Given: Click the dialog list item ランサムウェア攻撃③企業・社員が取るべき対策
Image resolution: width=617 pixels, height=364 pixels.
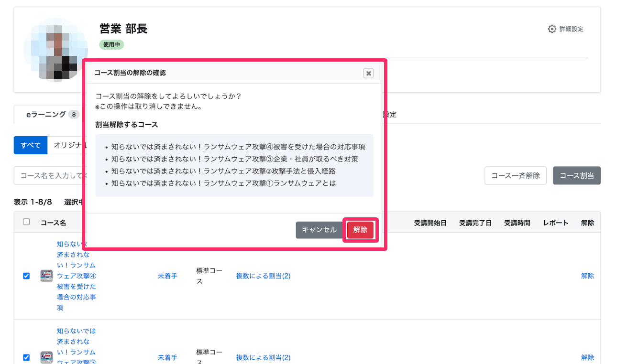Looking at the screenshot, I should (235, 159).
